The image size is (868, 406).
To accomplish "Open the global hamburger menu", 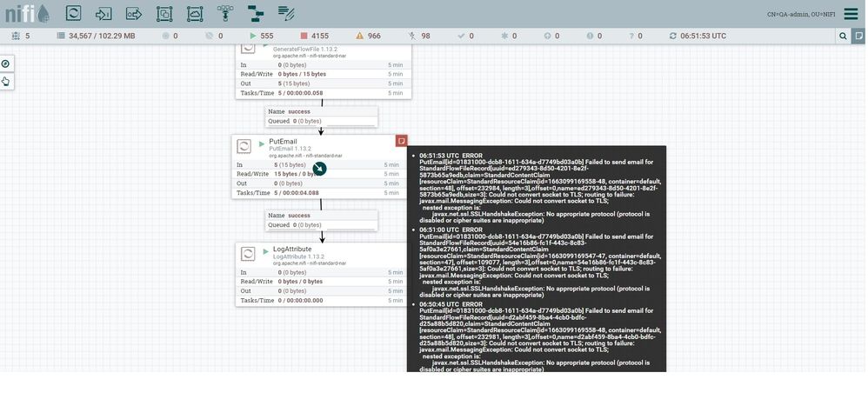I will point(851,14).
